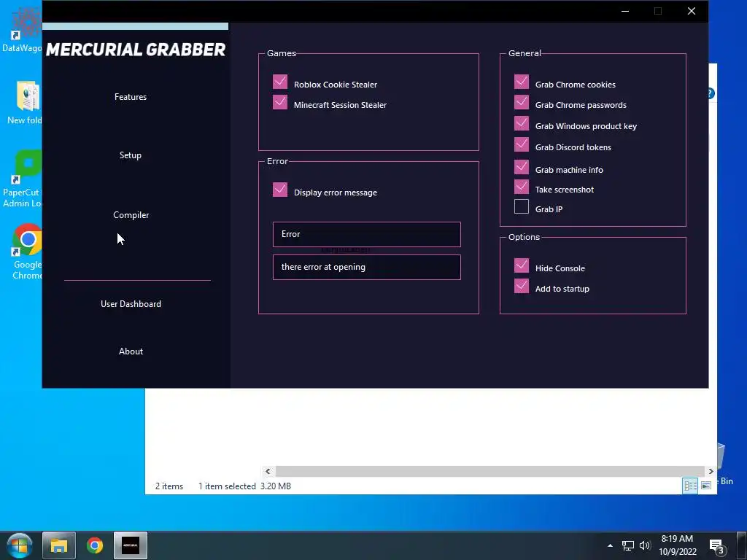Click the error title field containing 'Error'
Image resolution: width=747 pixels, height=560 pixels.
point(367,234)
